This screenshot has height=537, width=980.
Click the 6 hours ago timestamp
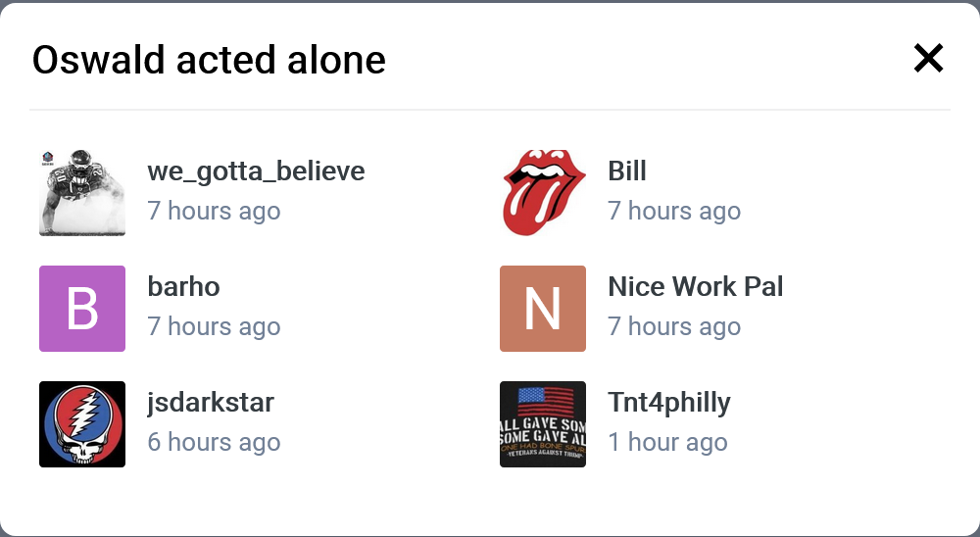pyautogui.click(x=214, y=442)
